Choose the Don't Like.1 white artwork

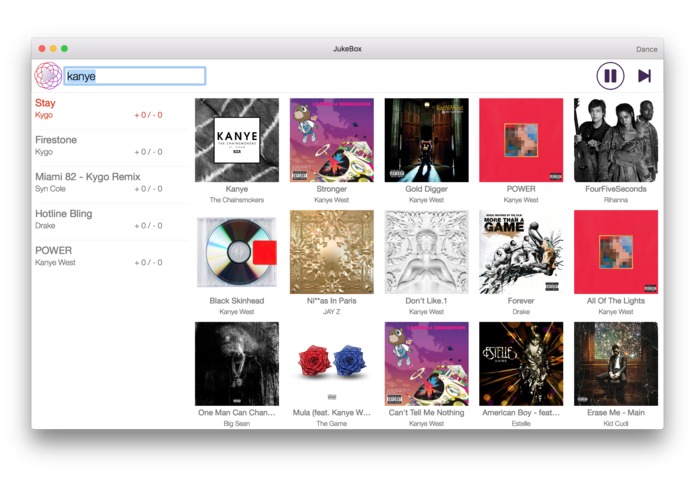tap(426, 252)
